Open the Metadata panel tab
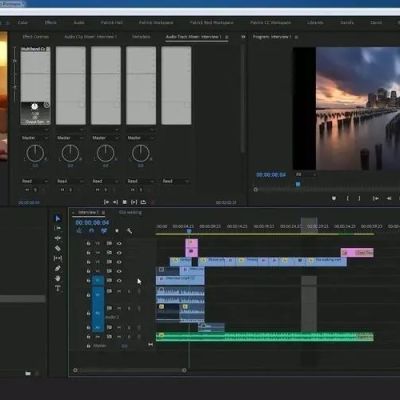 tap(141, 37)
